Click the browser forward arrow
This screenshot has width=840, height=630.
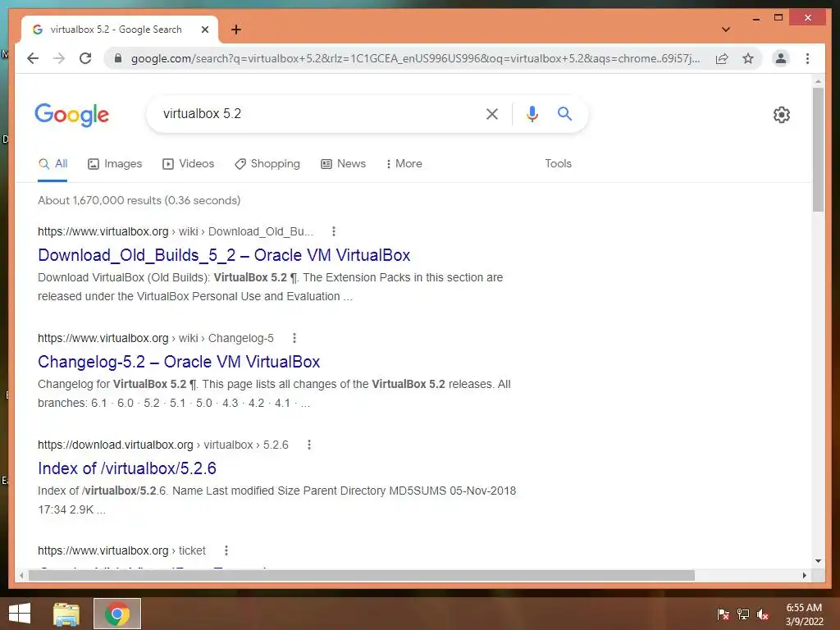click(59, 58)
